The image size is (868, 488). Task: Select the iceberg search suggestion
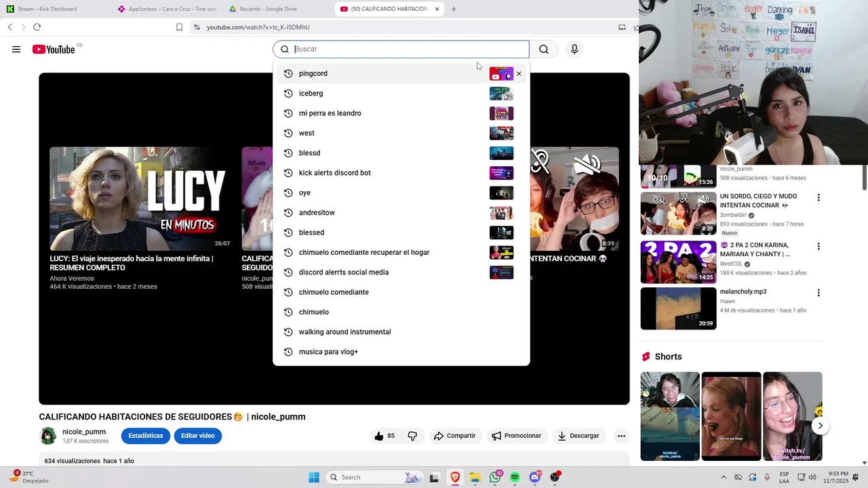coord(401,94)
